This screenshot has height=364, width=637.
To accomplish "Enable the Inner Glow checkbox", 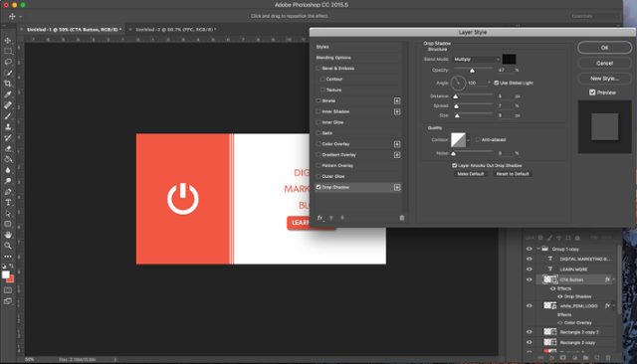I will coord(318,122).
